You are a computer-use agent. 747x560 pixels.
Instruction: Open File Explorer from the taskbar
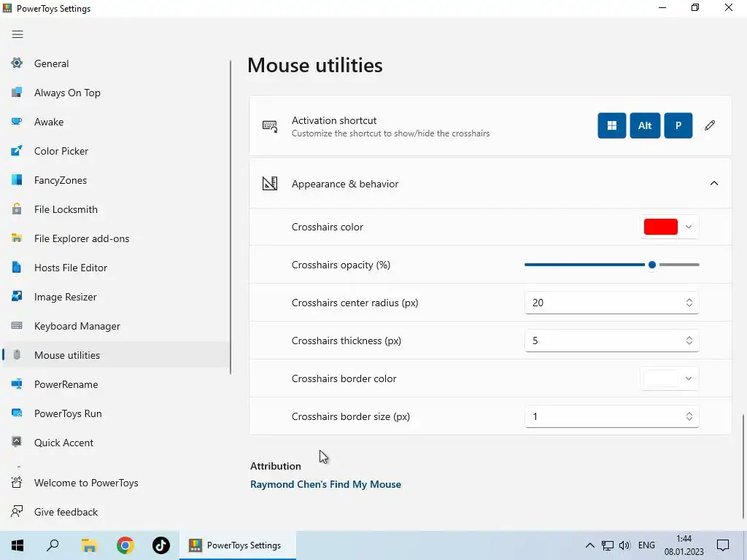coord(89,545)
